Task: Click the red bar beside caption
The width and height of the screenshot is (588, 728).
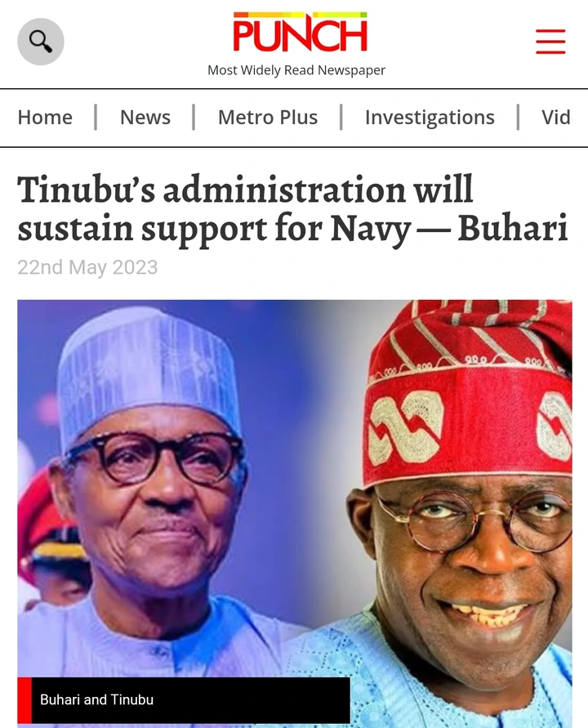Action: (24, 700)
